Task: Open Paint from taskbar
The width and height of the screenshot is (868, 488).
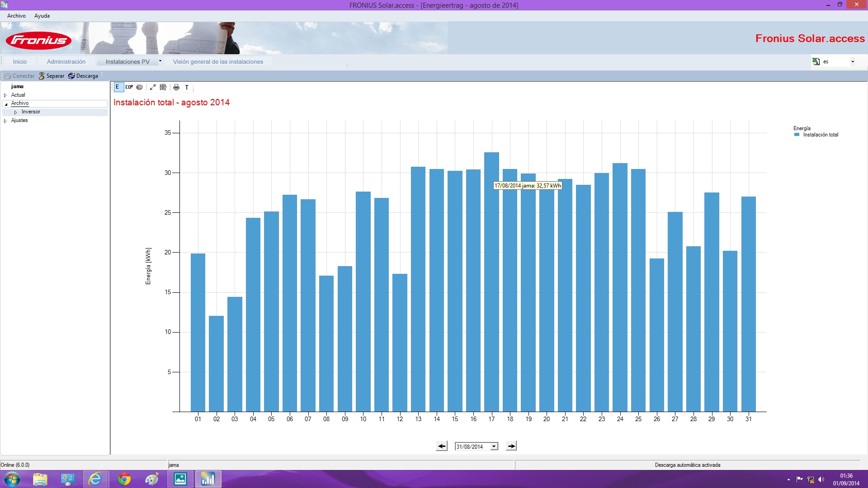Action: 151,479
